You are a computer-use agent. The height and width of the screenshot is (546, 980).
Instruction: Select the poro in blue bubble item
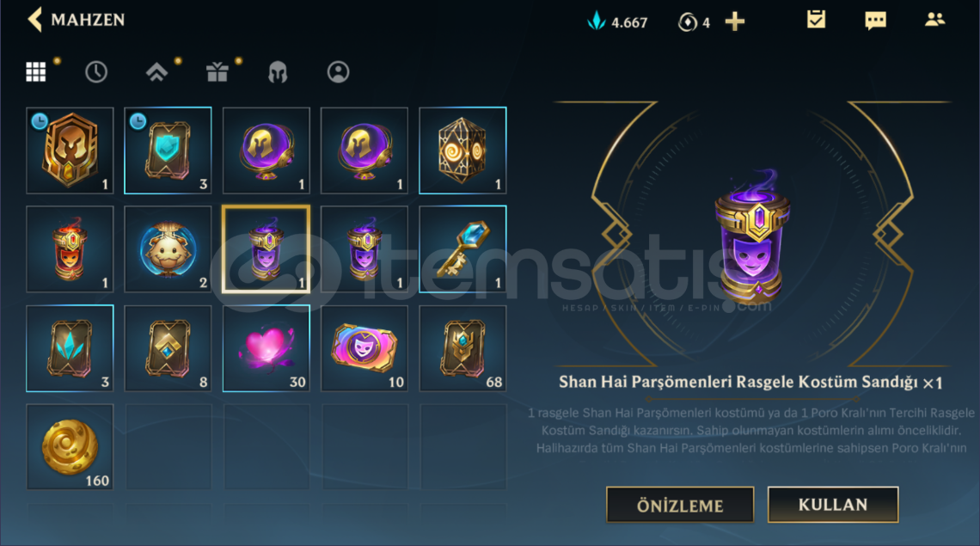[x=168, y=248]
